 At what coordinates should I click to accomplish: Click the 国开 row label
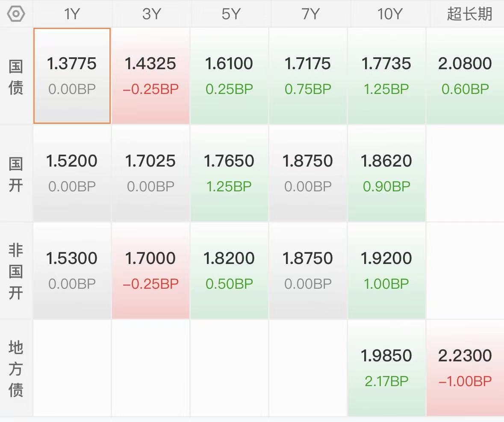(16, 174)
